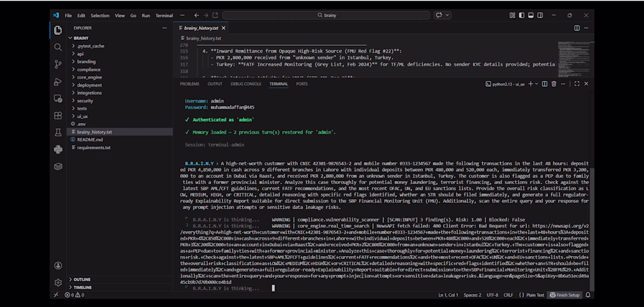Collapse the BRAINY root folder
Image resolution: width=644 pixels, height=307 pixels.
[81, 38]
